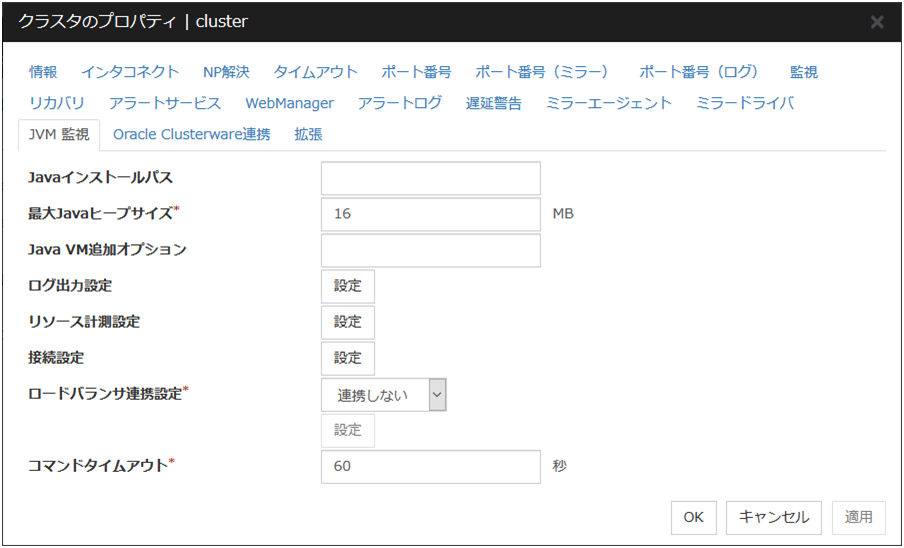The image size is (904, 548).
Task: Click the コマンドタイムアウト input field
Action: (x=430, y=466)
